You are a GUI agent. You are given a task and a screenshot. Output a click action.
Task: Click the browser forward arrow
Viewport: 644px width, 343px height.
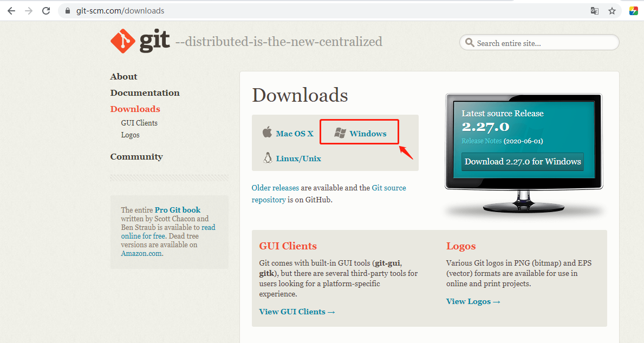(29, 11)
